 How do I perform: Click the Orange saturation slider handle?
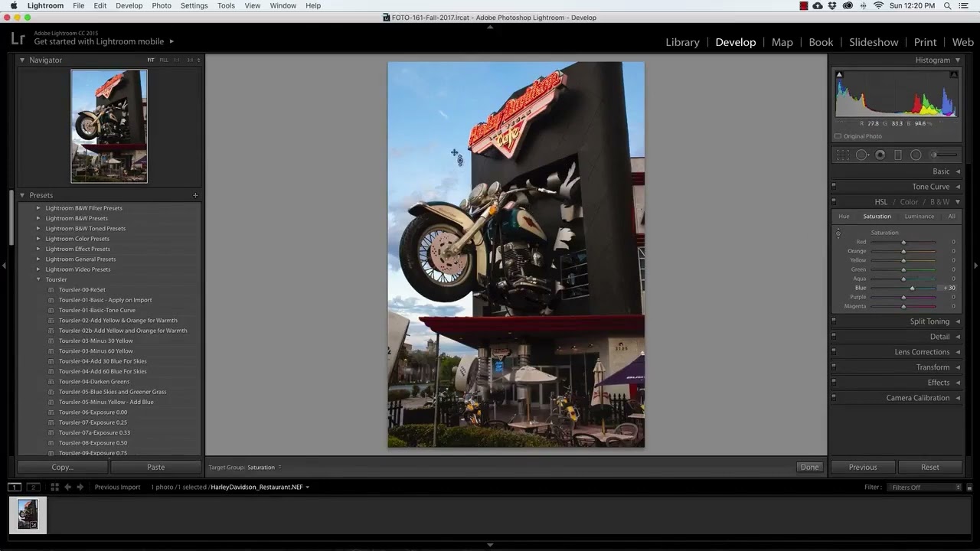click(903, 251)
